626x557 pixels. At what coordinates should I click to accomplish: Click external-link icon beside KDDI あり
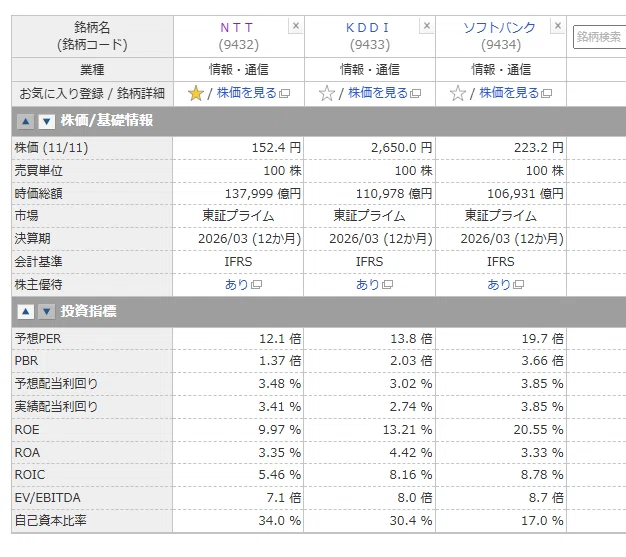pyautogui.click(x=387, y=285)
